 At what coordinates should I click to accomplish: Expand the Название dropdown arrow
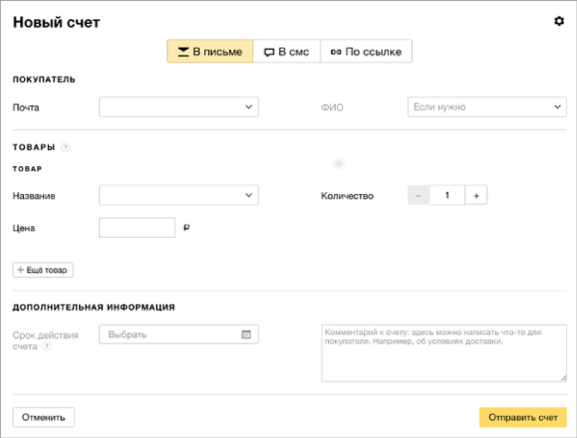(249, 195)
